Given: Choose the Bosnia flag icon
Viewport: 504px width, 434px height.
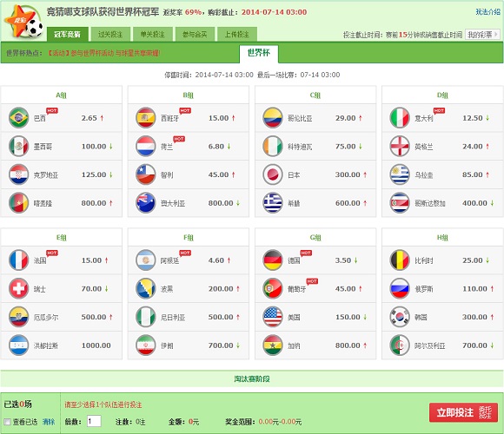Looking at the screenshot, I should [x=146, y=288].
